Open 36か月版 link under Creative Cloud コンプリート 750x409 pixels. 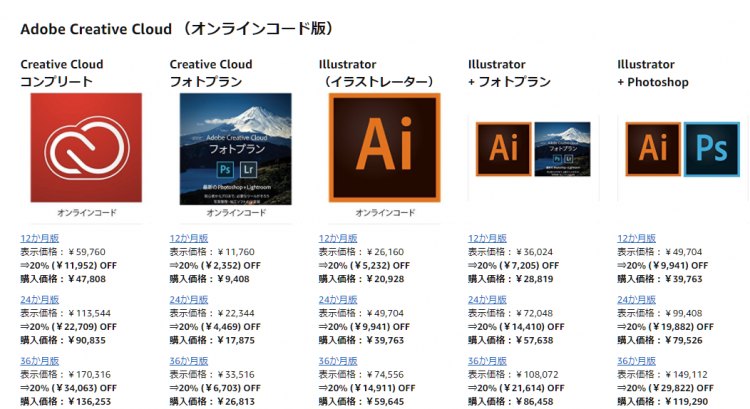(x=40, y=361)
